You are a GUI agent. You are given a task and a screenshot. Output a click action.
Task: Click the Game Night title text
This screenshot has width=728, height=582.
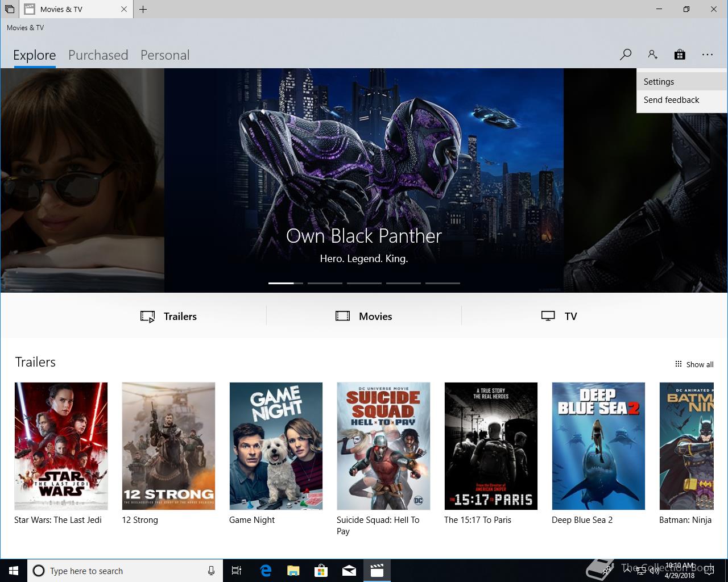[x=252, y=520]
